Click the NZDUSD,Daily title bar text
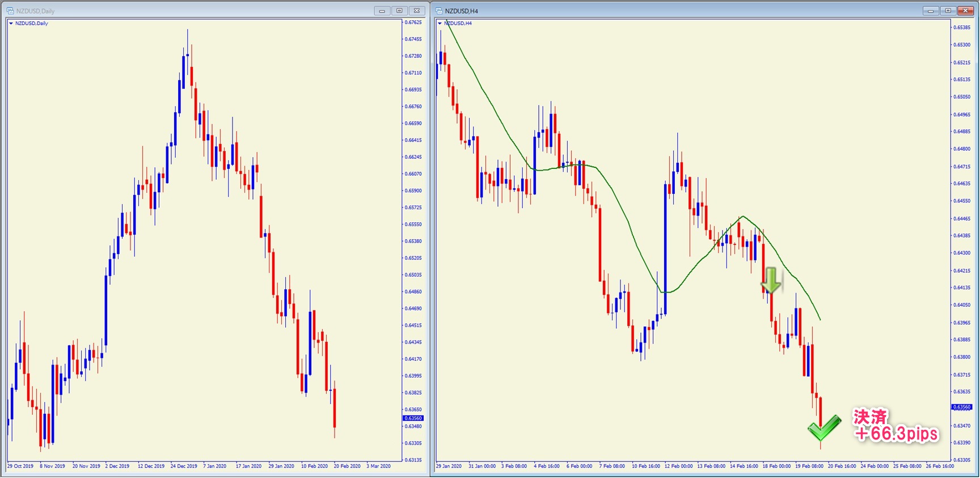980x478 pixels. 35,11
